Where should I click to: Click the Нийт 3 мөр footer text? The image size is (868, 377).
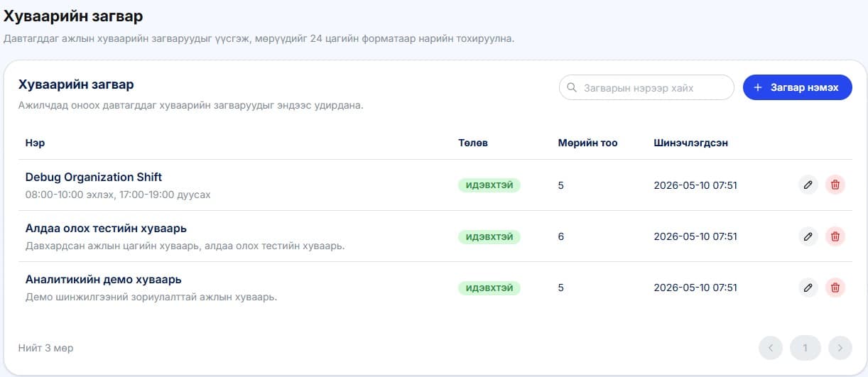pos(45,348)
